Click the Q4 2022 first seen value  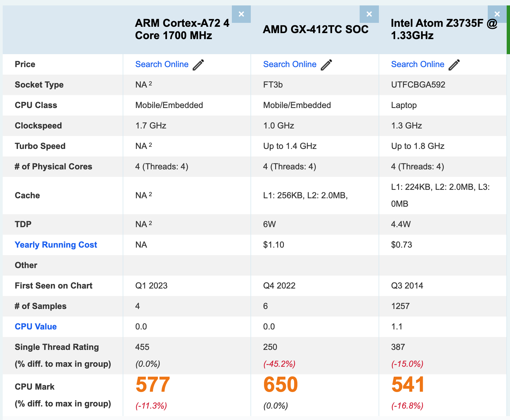[279, 286]
